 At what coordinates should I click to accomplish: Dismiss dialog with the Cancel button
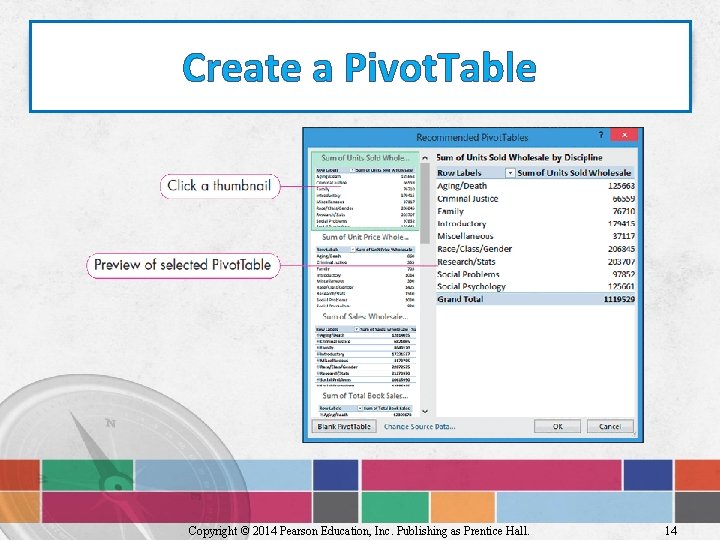610,426
